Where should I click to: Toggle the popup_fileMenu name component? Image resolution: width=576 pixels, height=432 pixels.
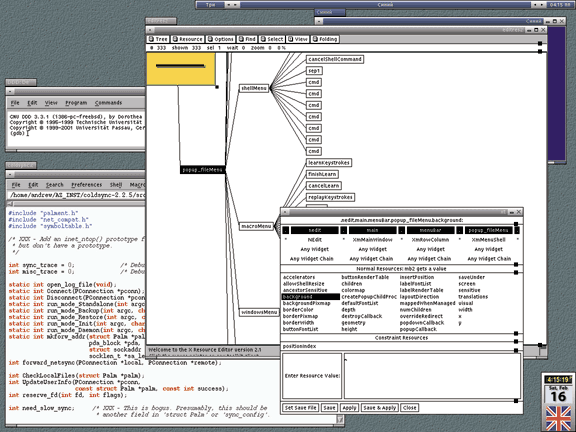(x=488, y=230)
